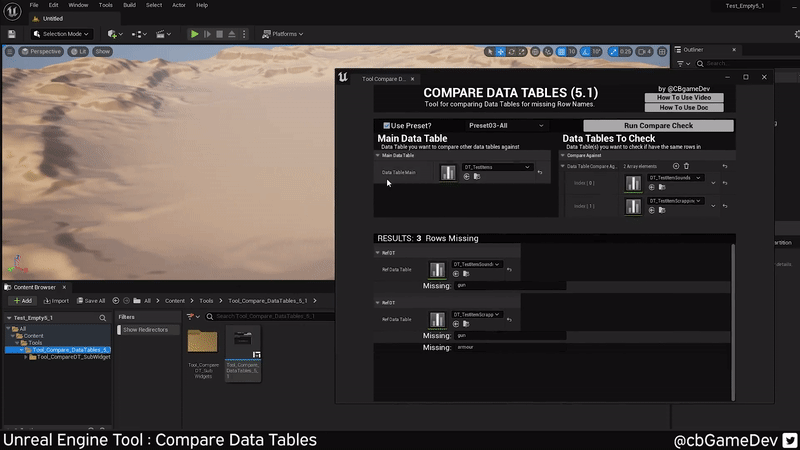Open the Preset03-All dropdown
Viewport: 800px width, 450px height.
[x=507, y=126]
